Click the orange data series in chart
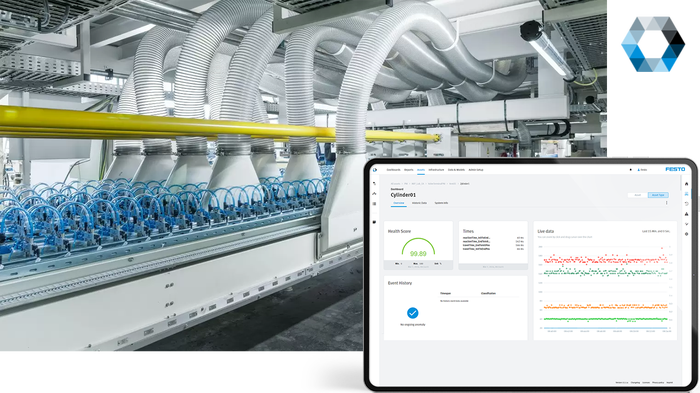The height and width of the screenshot is (393, 700). (x=605, y=307)
